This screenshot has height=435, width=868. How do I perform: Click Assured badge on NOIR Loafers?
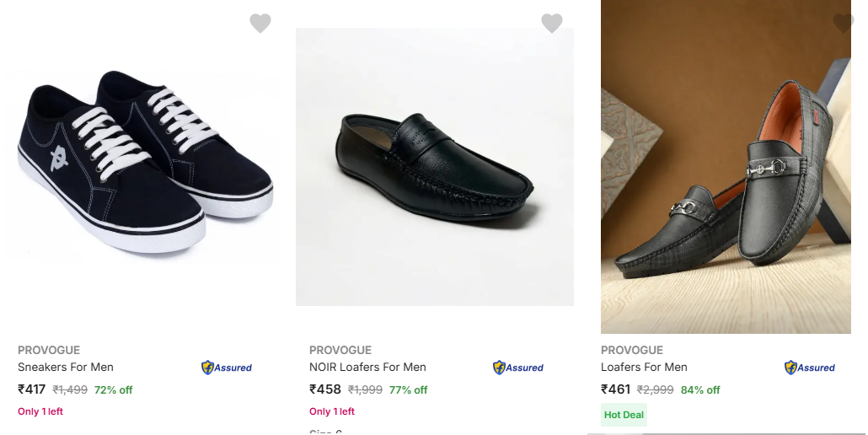[x=518, y=368]
